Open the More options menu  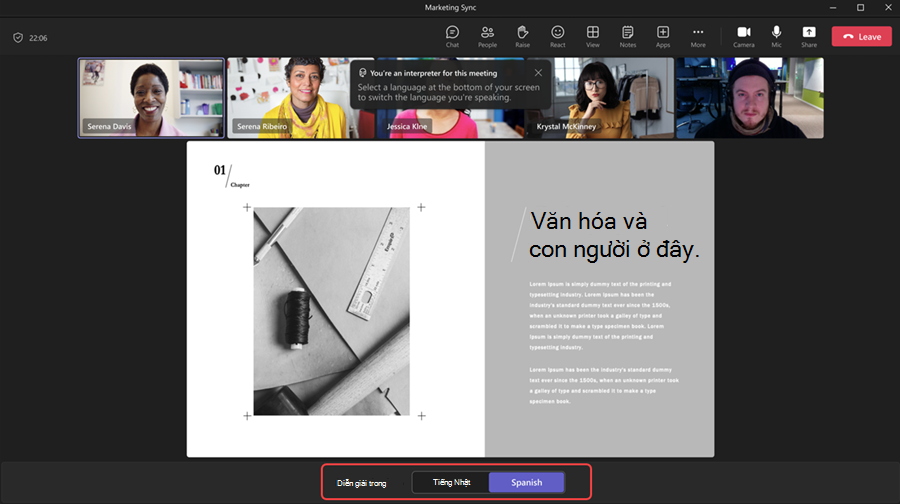tap(698, 36)
